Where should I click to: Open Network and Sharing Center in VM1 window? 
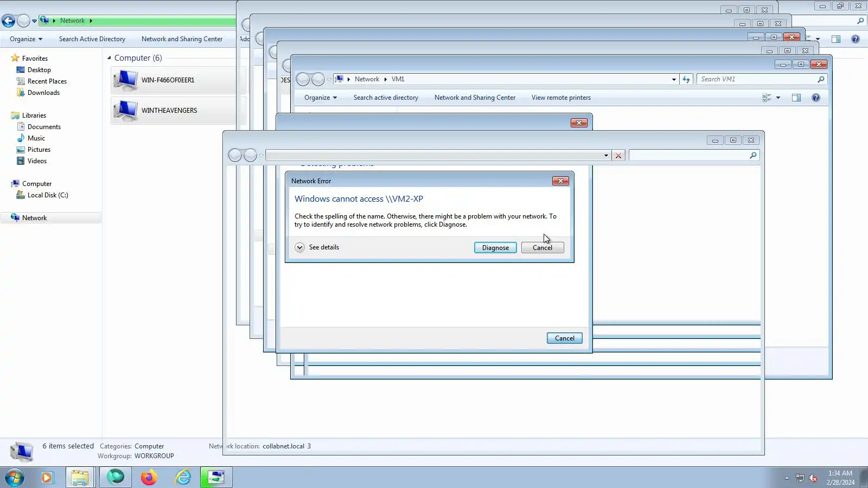(475, 98)
